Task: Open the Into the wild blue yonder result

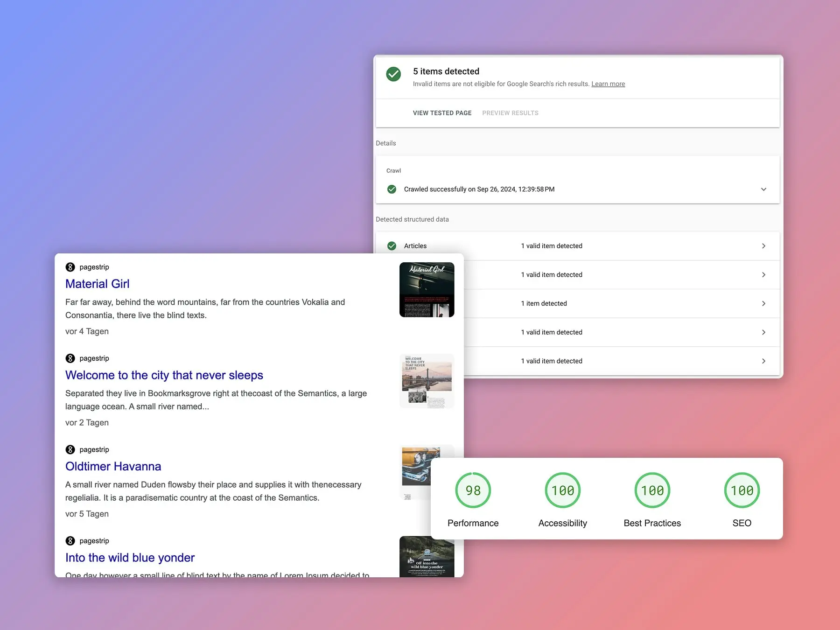Action: pyautogui.click(x=130, y=558)
